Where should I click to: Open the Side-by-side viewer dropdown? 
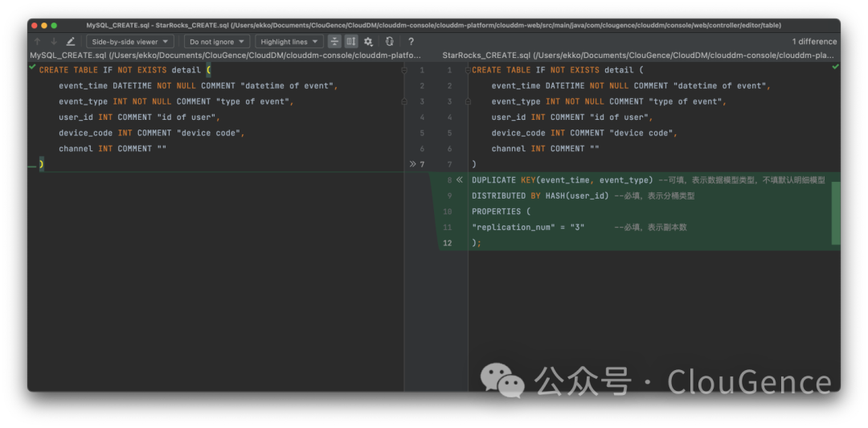tap(130, 42)
